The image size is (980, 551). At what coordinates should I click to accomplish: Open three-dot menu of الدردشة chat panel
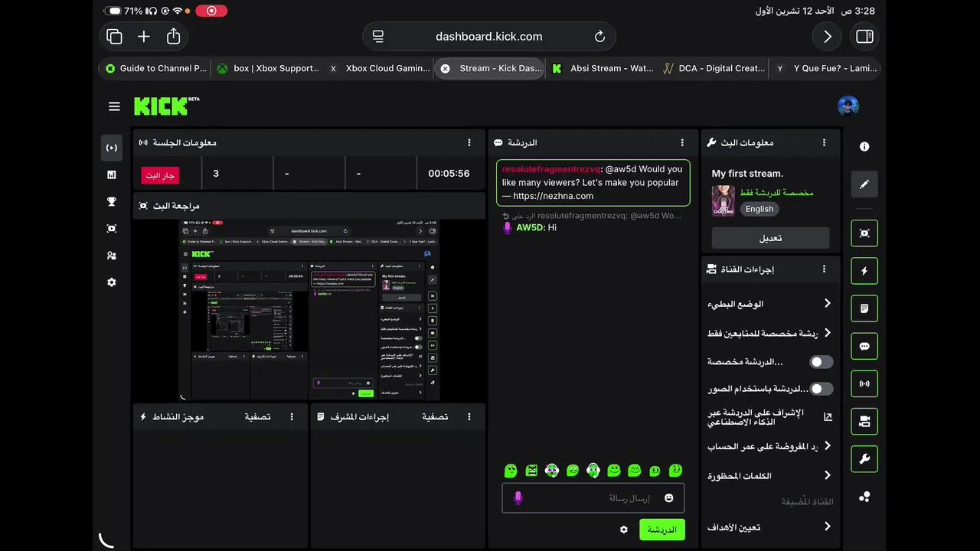click(682, 143)
